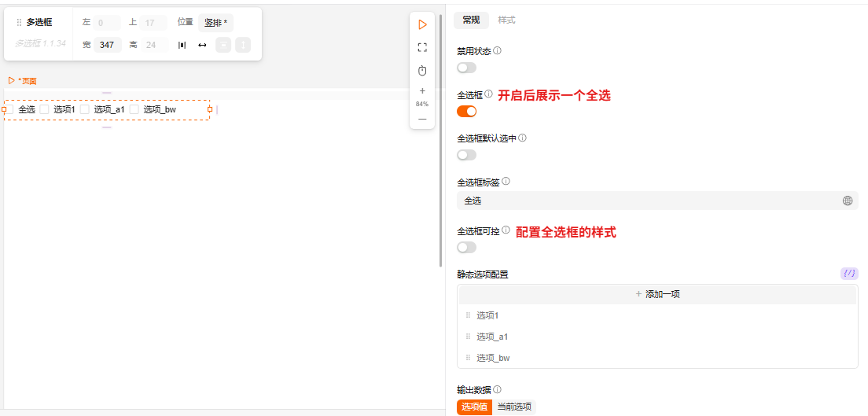Viewport: 868px width, 416px height.
Task: Select the 常规 tab
Action: pyautogui.click(x=471, y=20)
